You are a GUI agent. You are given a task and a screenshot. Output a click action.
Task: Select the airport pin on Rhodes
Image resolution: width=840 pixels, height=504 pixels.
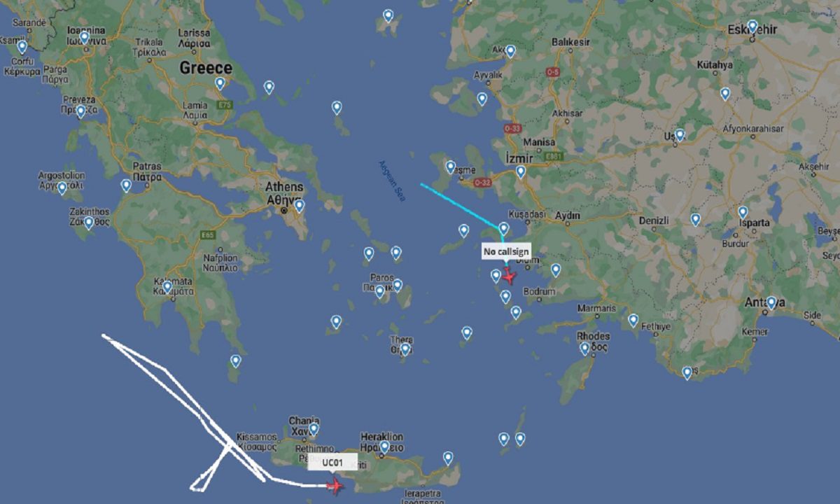(x=585, y=348)
